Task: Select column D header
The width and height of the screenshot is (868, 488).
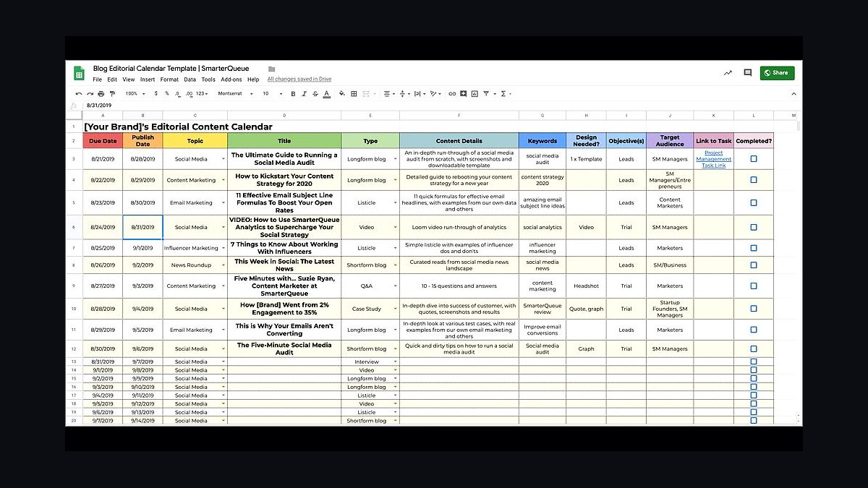Action: click(284, 116)
